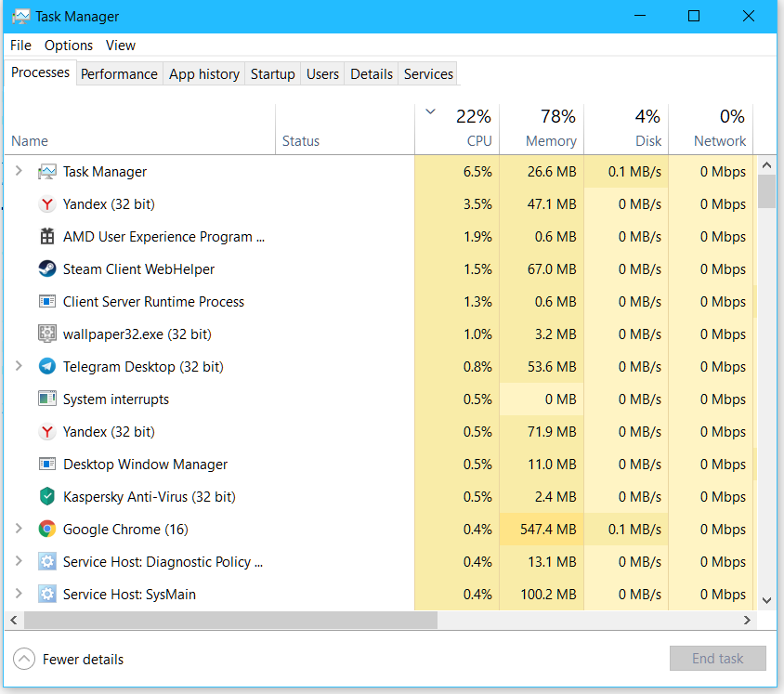The image size is (784, 694).
Task: Select the 'wallpaper32.exe (32 bit)' process name
Action: (x=137, y=334)
